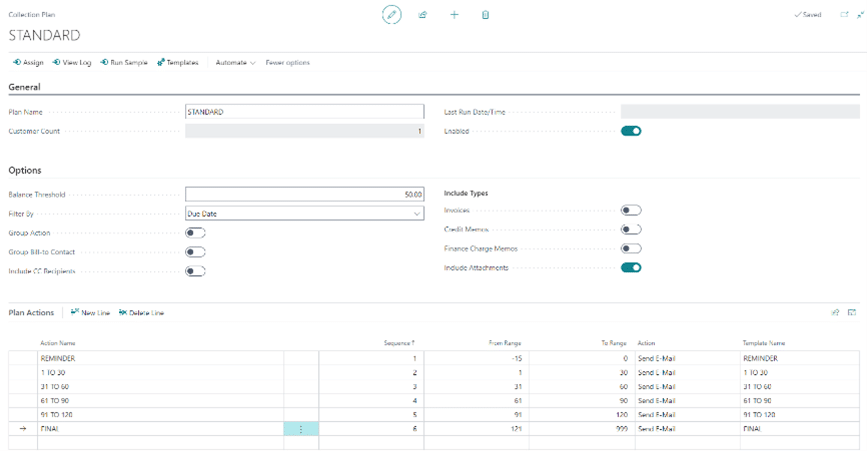Click Template Name column header
This screenshot has width=867, height=451.
[764, 343]
